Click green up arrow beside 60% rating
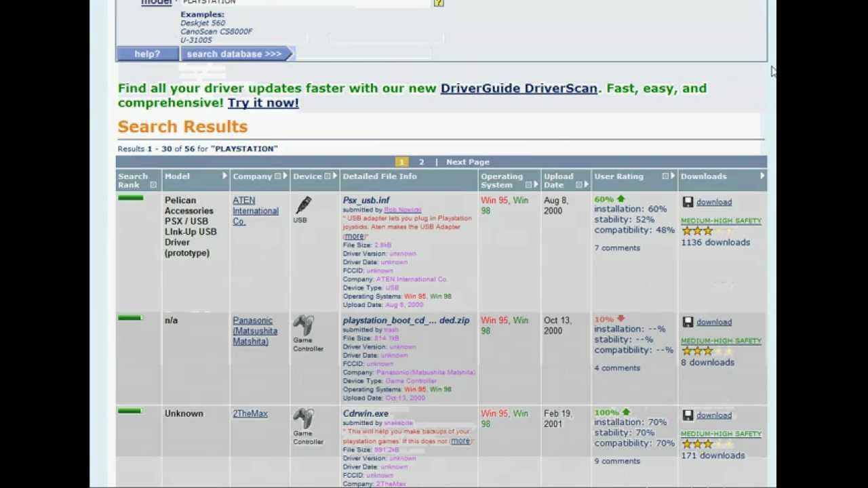This screenshot has width=868, height=488. tap(620, 199)
